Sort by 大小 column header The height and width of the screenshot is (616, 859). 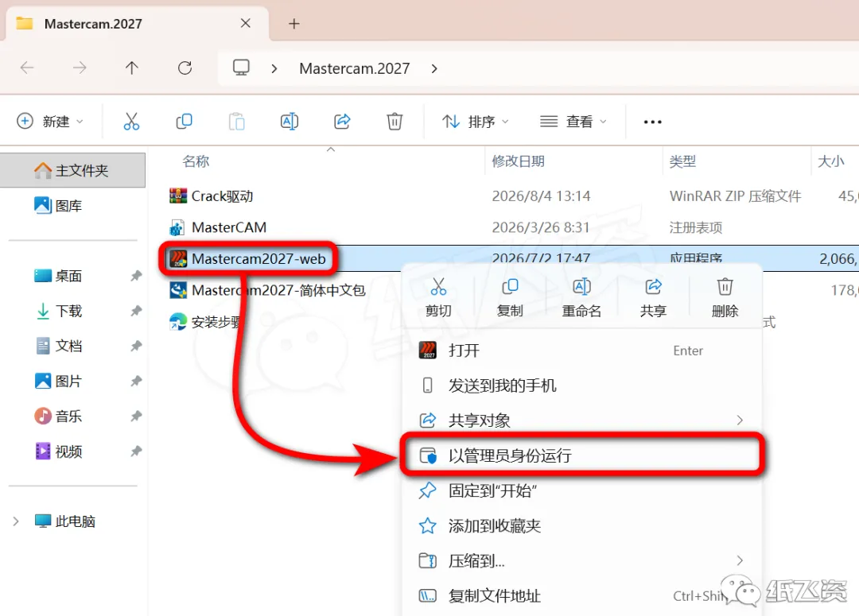[x=830, y=161]
